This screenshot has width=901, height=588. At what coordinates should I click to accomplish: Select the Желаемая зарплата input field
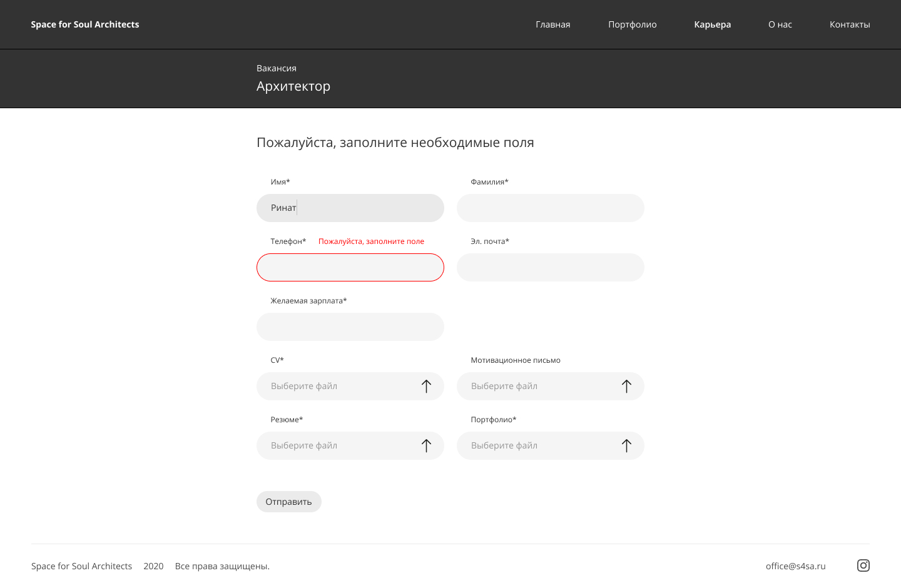350,327
